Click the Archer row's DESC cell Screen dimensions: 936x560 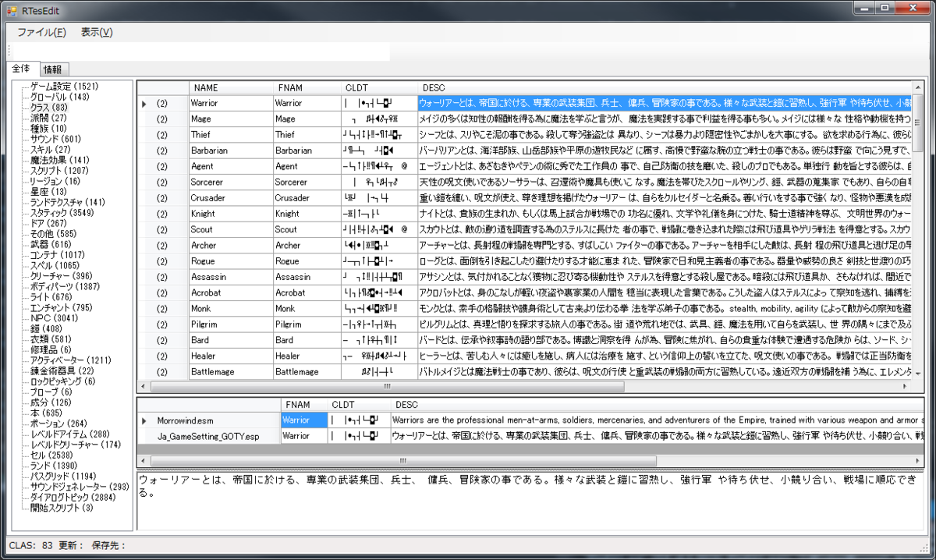(x=665, y=246)
